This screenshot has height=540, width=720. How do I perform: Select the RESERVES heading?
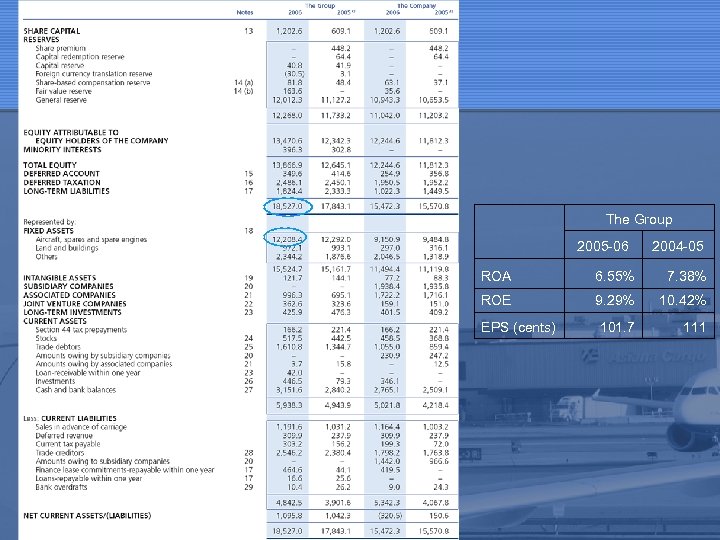coord(41,39)
